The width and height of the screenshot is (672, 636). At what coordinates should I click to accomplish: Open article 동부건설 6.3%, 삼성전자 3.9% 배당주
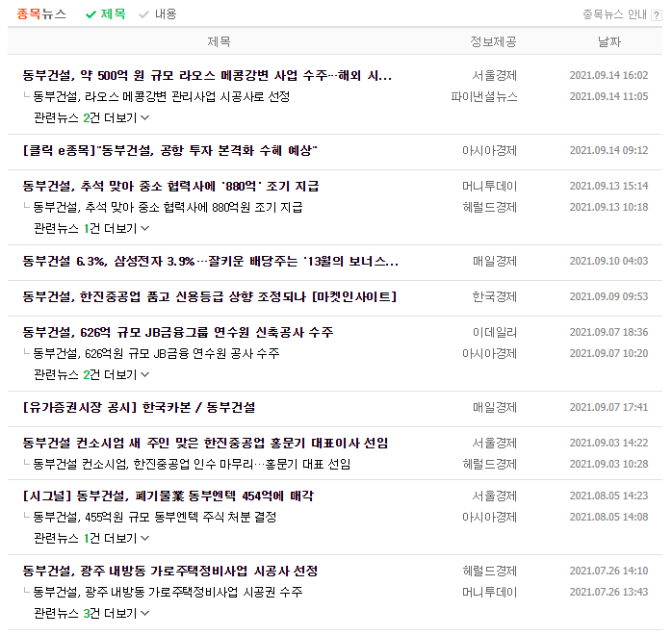(x=211, y=261)
